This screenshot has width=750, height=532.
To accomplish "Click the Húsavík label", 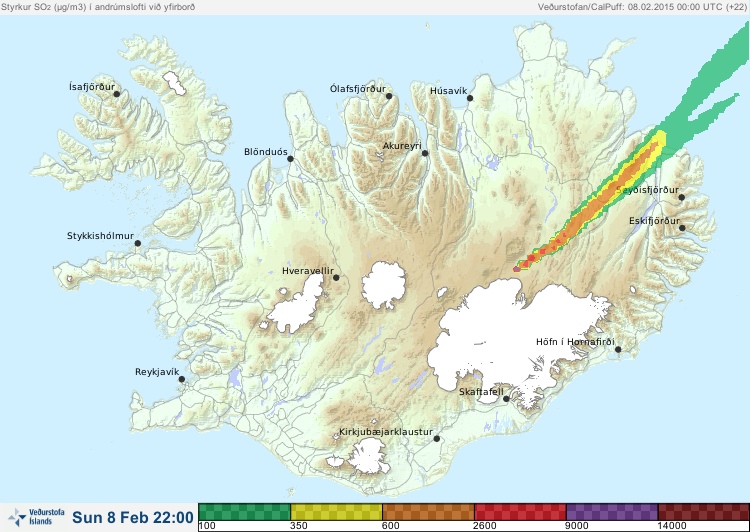I will (448, 90).
